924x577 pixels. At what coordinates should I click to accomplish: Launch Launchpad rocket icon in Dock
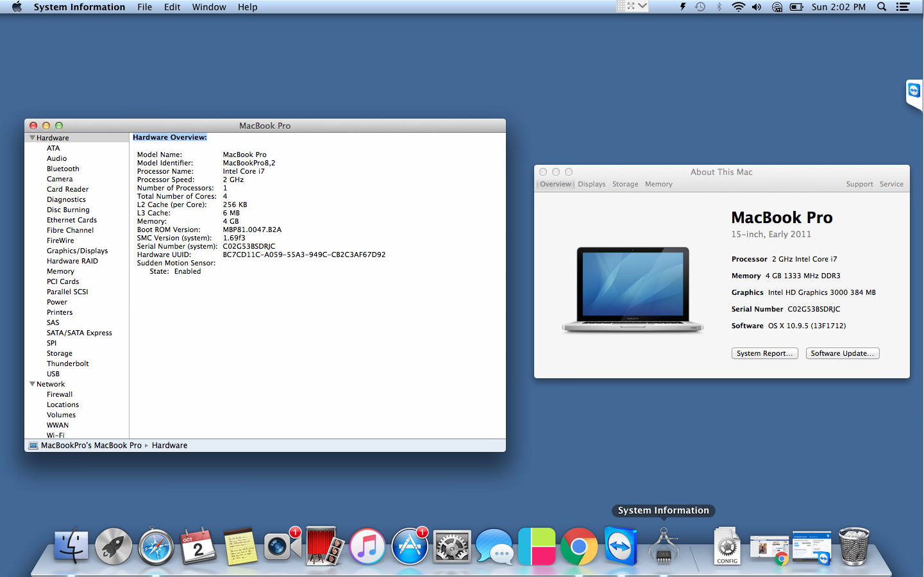point(113,546)
